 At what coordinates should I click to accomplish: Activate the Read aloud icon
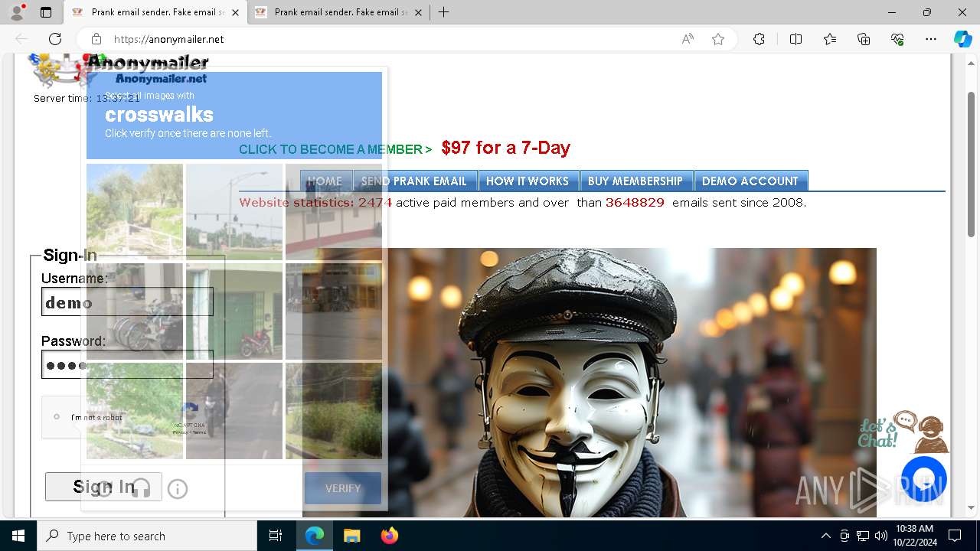tap(688, 39)
